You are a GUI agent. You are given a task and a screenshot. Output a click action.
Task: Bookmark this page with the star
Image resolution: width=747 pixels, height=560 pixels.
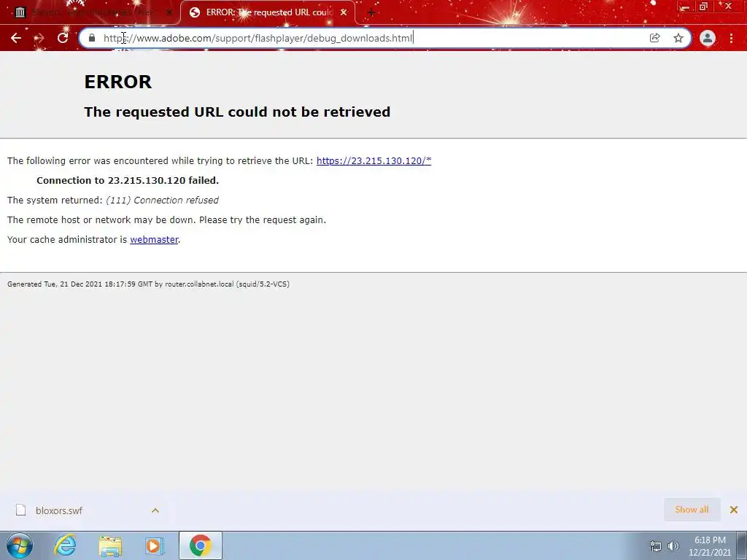pos(678,38)
